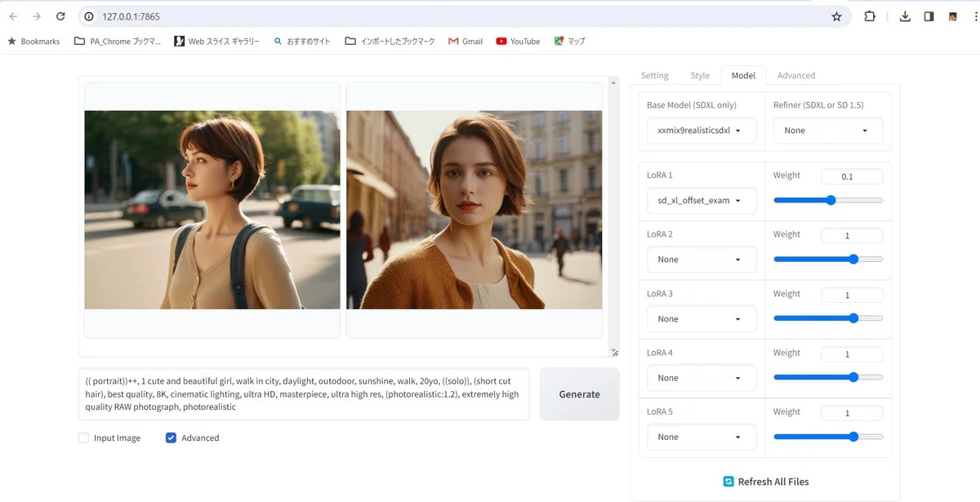
Task: Open the Web スライス ギャラリー bookmark
Action: pos(216,41)
